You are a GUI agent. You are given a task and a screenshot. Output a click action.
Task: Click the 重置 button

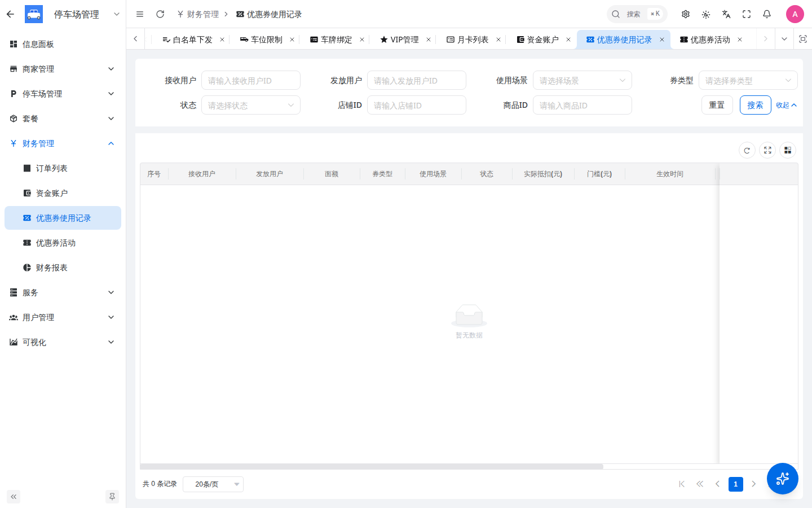[x=717, y=105]
